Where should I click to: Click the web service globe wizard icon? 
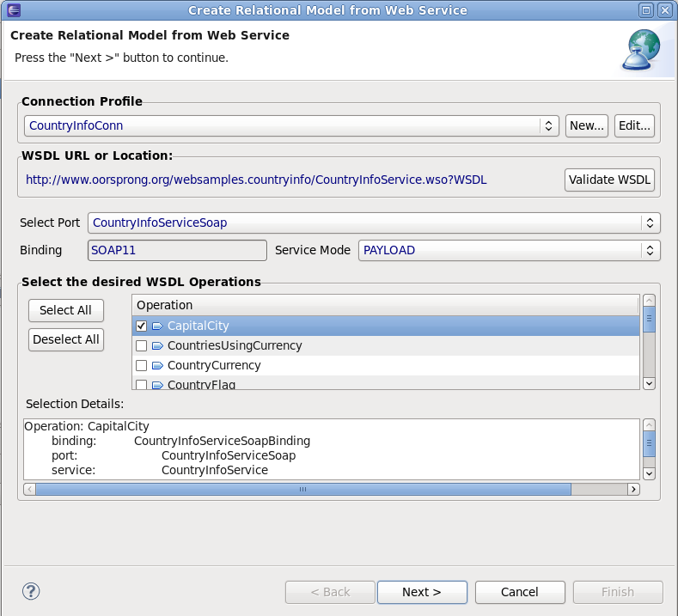coord(640,50)
